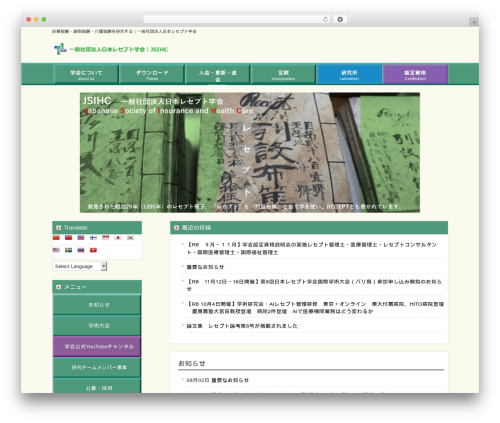This screenshot has height=423, width=500.
Task: Select the Thailand flag translation
Action: coord(81,250)
